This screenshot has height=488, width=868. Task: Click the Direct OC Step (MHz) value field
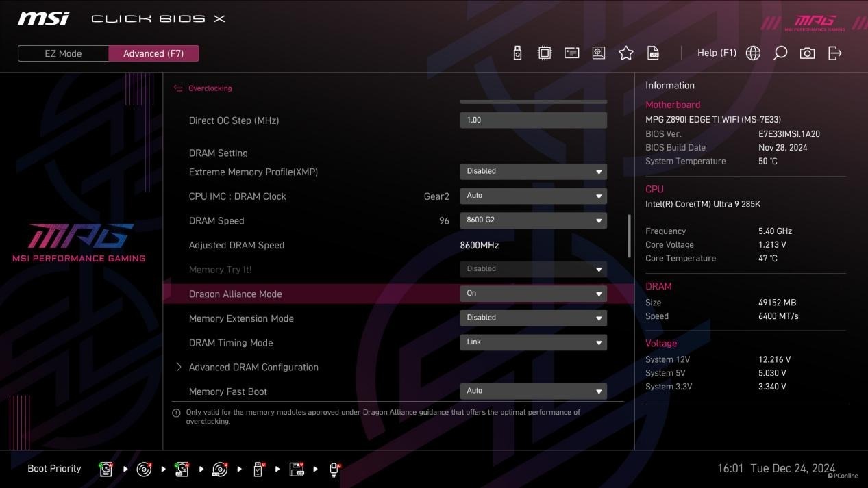click(533, 120)
